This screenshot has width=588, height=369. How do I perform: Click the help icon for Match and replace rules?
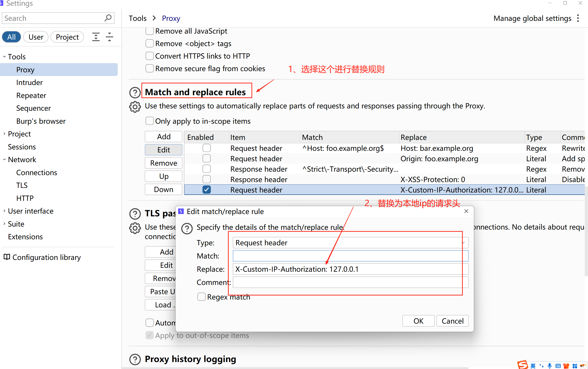(135, 92)
